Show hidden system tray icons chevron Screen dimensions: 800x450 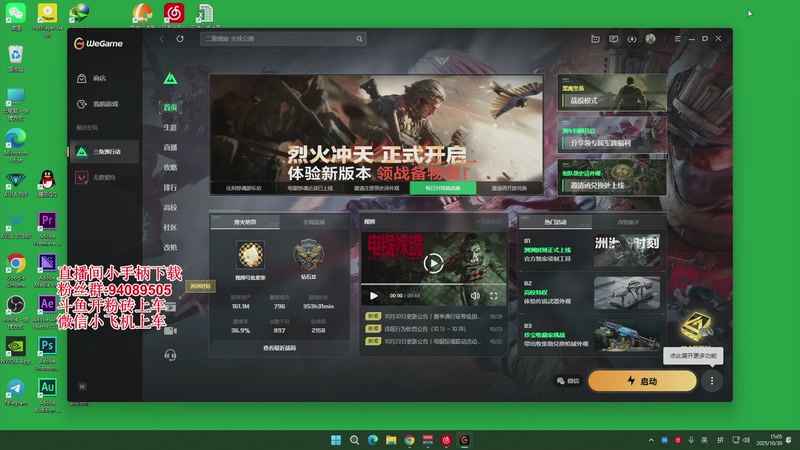coord(651,440)
